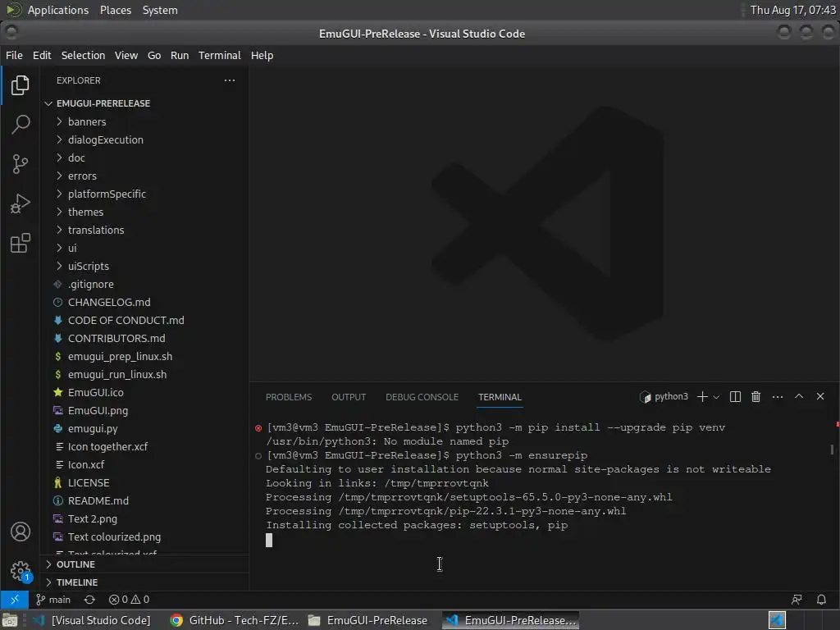
Task: Switch to the PROBLEMS tab
Action: [x=289, y=397]
